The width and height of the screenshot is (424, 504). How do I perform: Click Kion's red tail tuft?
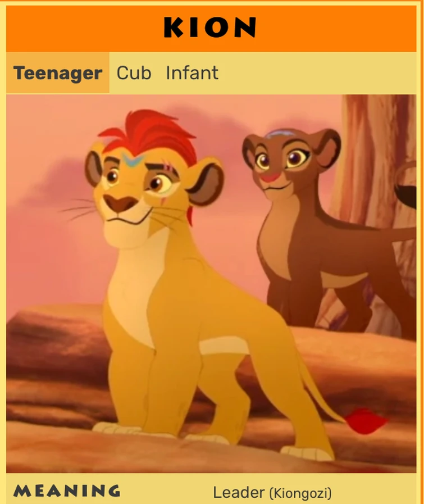(x=366, y=420)
